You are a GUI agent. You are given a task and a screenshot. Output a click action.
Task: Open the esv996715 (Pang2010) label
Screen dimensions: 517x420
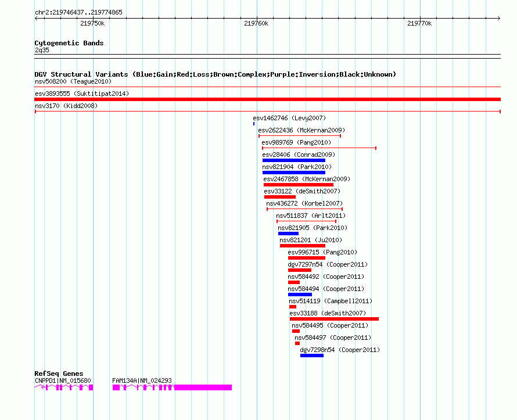322,252
